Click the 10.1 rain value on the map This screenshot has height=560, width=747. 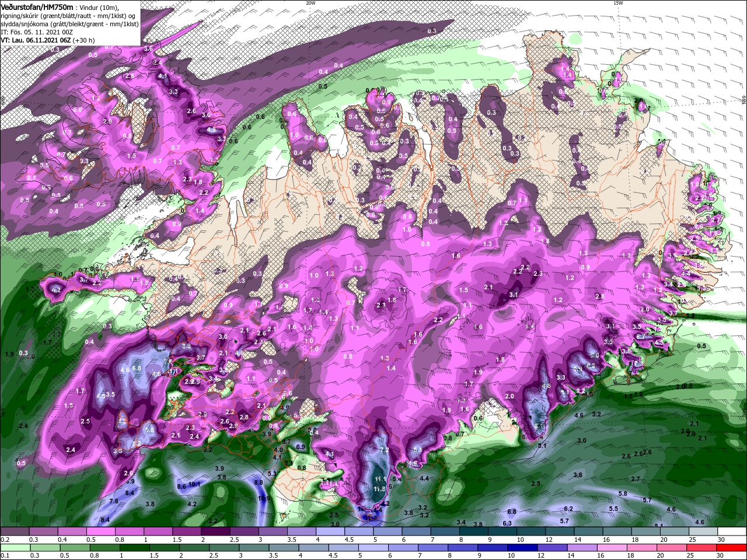pos(195,484)
